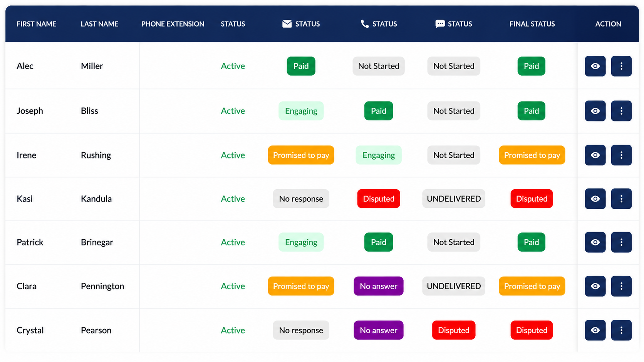Click the eye icon in Kasi Kandula's row

595,199
